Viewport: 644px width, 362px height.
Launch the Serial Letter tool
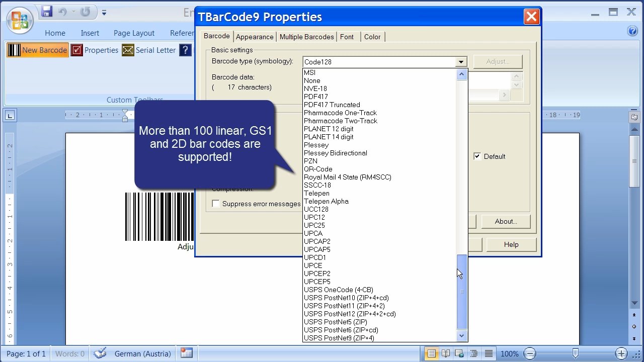(149, 50)
